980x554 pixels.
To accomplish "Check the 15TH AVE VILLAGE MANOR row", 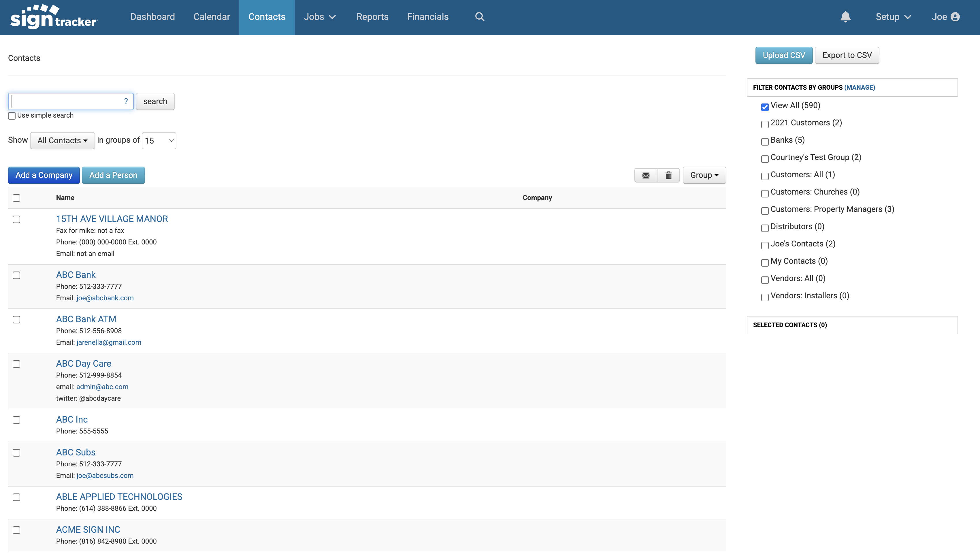I will [x=16, y=219].
